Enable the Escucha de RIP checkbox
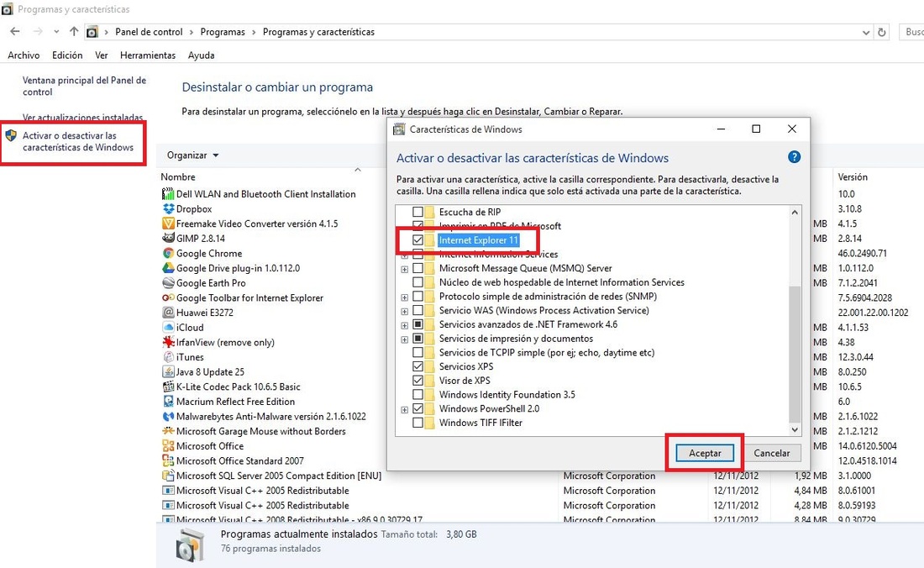The image size is (924, 568). pyautogui.click(x=417, y=212)
